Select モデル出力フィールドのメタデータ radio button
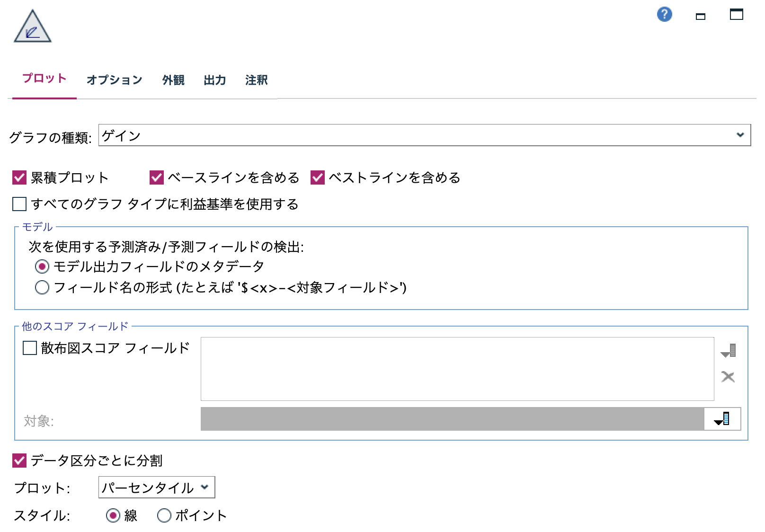The height and width of the screenshot is (532, 765). tap(43, 267)
